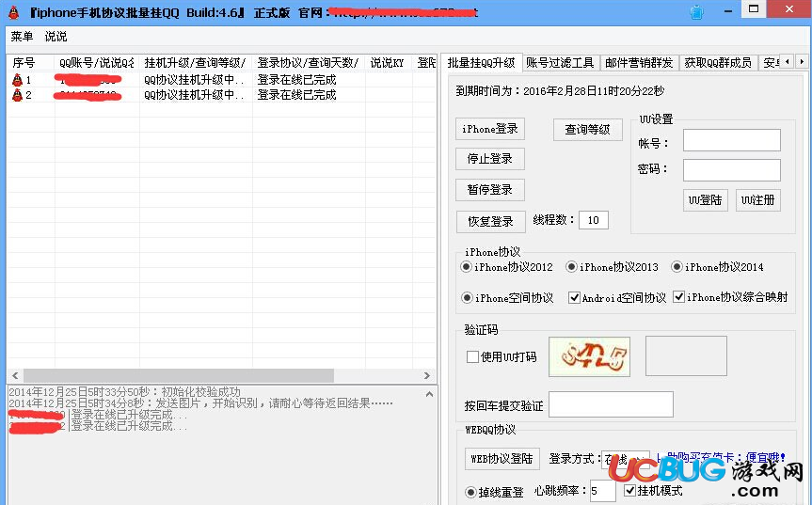Open the 说说 menu
812x505 pixels.
56,37
